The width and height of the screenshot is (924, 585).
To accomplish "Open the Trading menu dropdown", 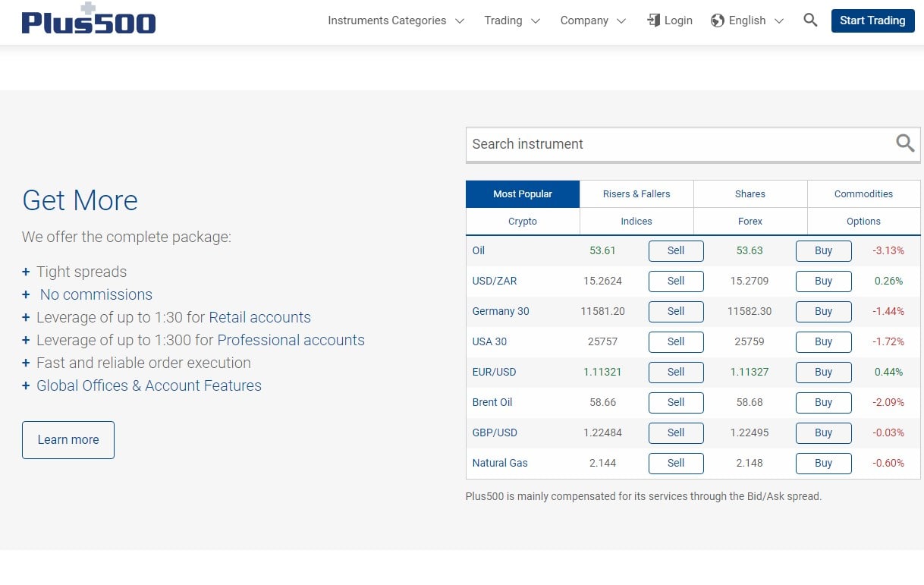I will (512, 20).
